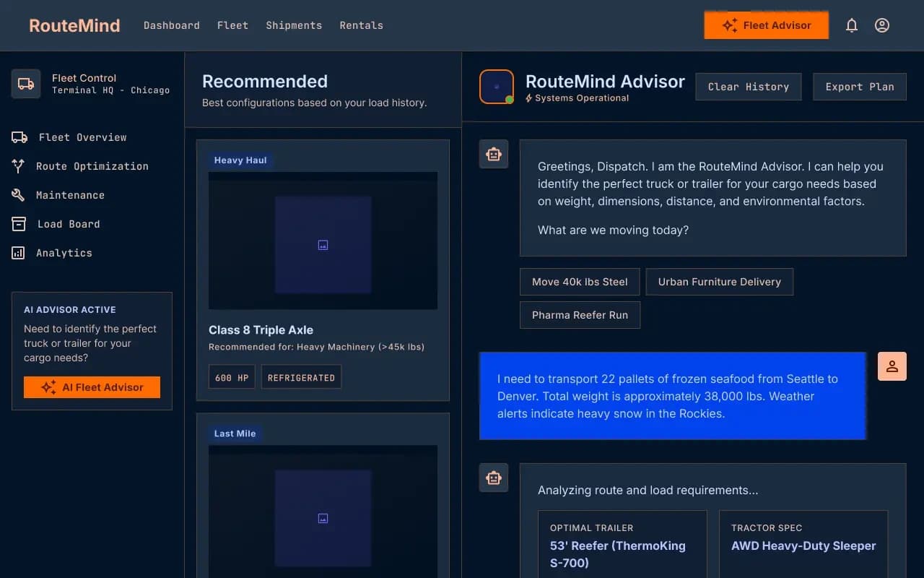Open the Rentals nav item
The width and height of the screenshot is (924, 578).
click(x=362, y=25)
